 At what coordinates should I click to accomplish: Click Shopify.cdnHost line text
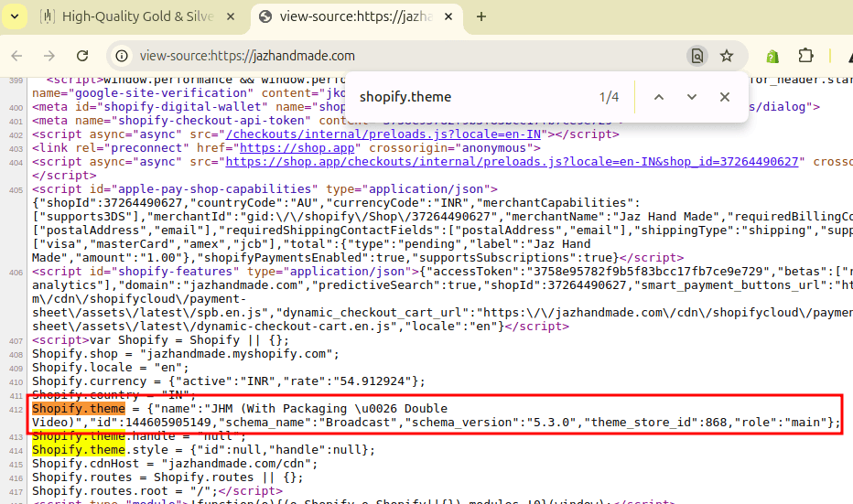click(x=175, y=463)
